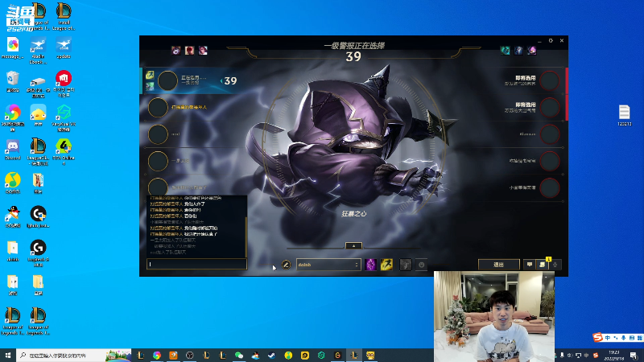Image resolution: width=644 pixels, height=362 pixels.
Task: Click the Windows taskbar search box
Action: 74,355
